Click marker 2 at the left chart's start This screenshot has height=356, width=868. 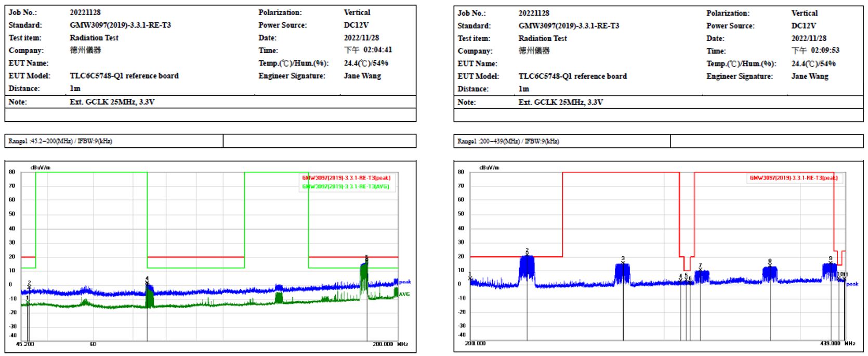click(x=29, y=284)
